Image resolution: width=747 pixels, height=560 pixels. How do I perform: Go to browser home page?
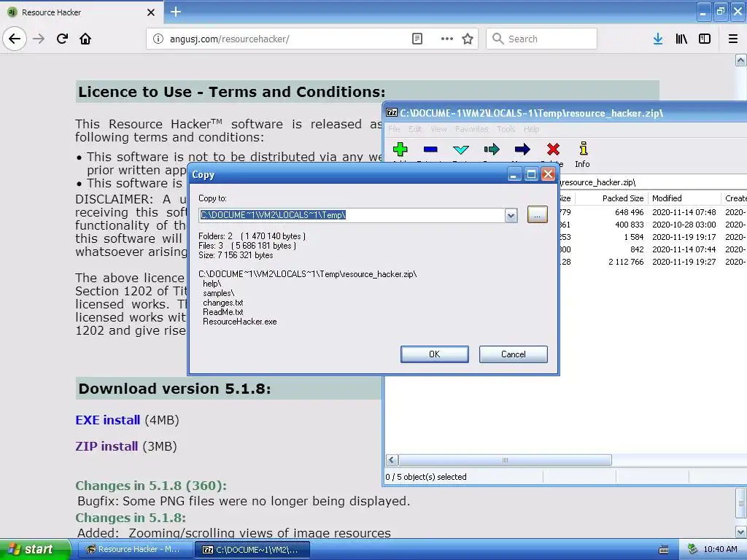[85, 39]
